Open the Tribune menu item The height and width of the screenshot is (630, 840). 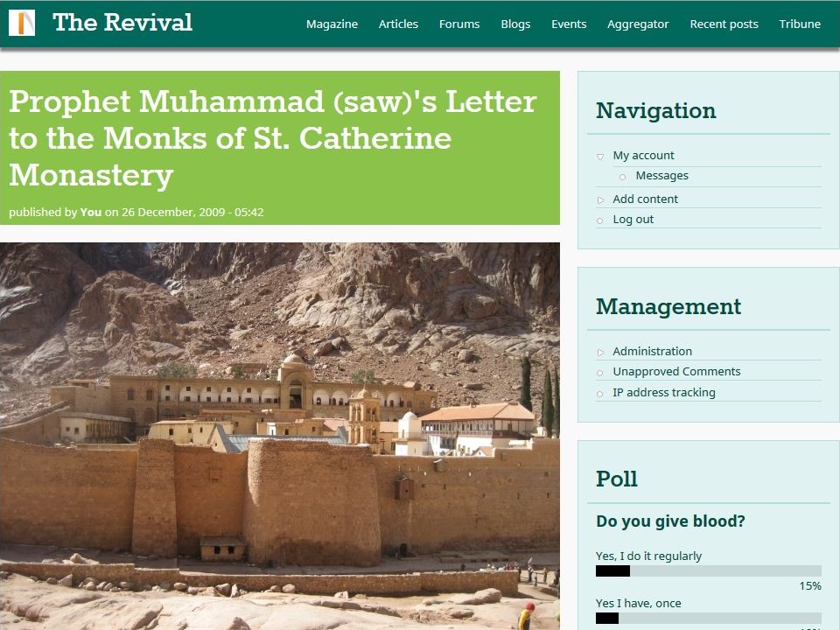[799, 24]
